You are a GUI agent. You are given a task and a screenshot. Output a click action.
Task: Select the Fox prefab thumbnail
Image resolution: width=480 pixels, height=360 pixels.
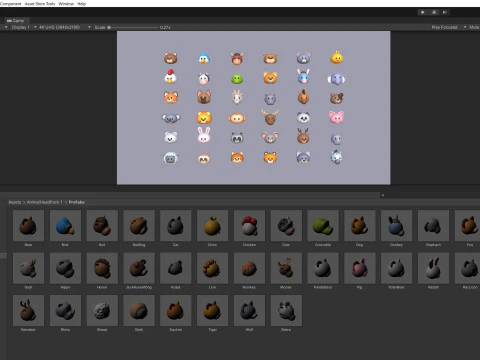[x=468, y=226]
